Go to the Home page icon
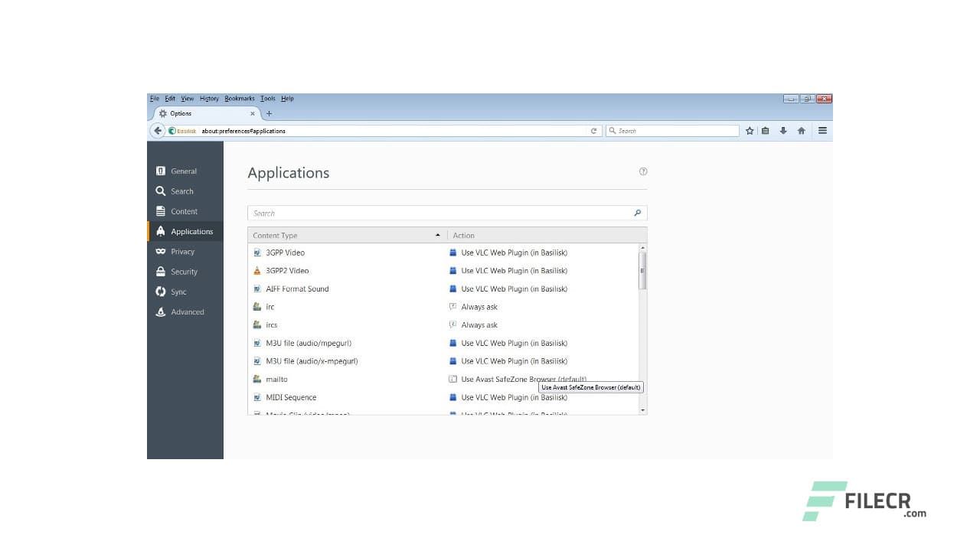Image resolution: width=980 pixels, height=551 pixels. click(x=801, y=130)
